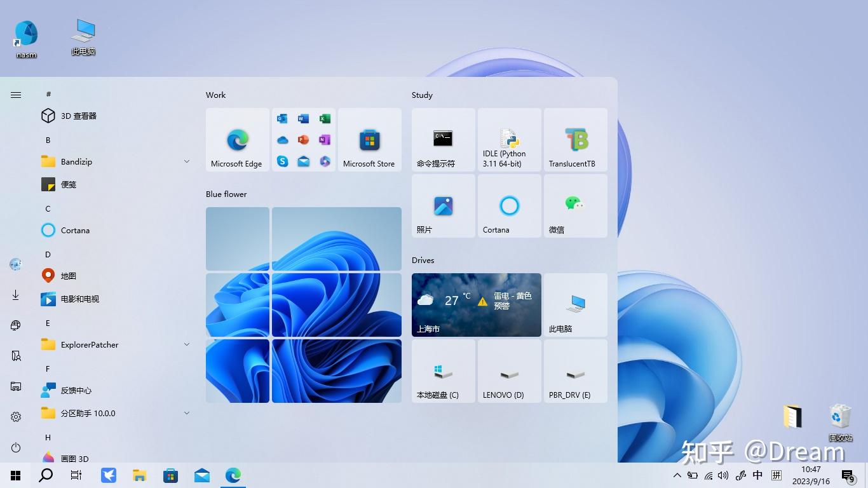This screenshot has height=488, width=868.
Task: Open the TranslucentTB tile
Action: pos(576,140)
